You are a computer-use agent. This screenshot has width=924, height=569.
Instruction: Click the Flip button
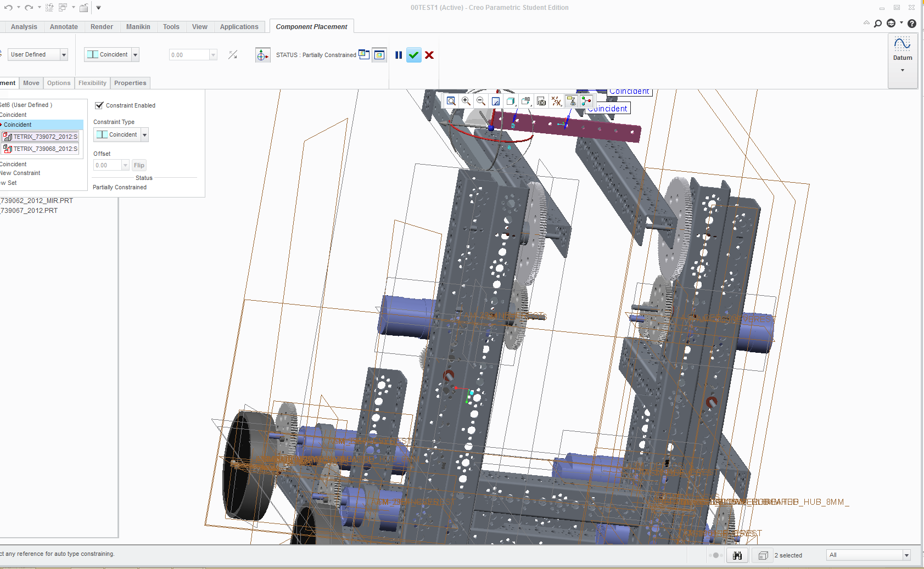139,165
